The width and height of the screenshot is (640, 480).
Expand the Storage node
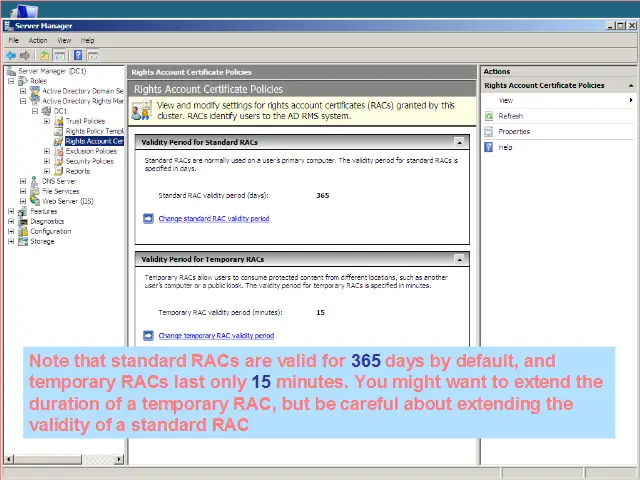tap(11, 241)
